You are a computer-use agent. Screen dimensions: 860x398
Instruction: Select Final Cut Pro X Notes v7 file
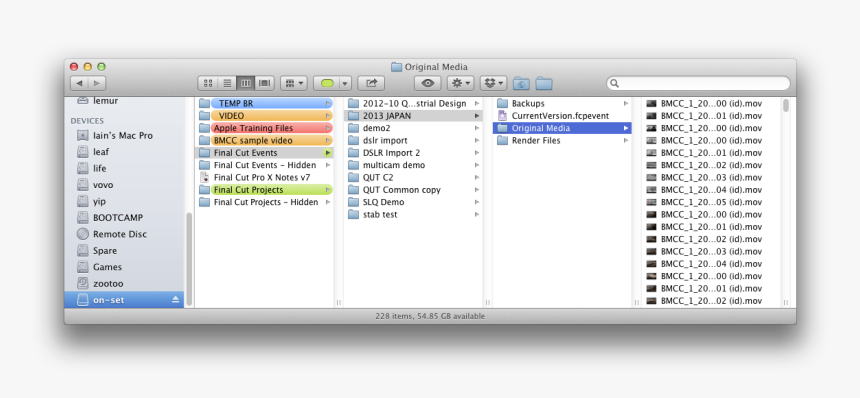[265, 178]
